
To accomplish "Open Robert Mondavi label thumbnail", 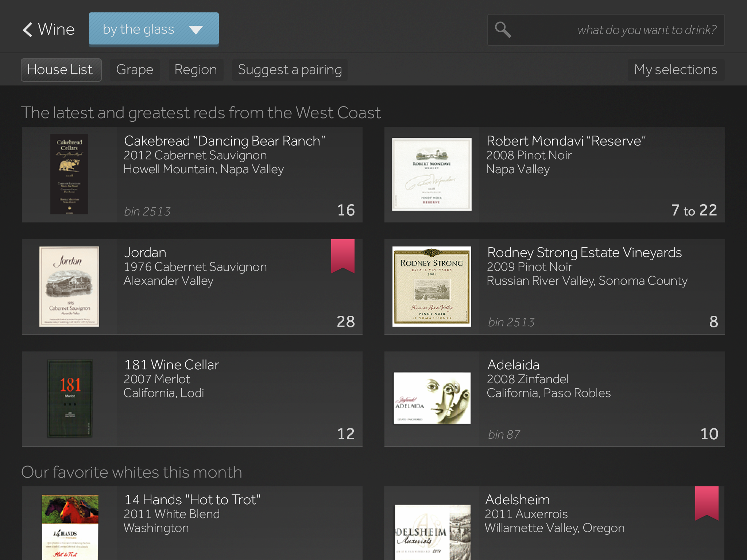I will (432, 174).
